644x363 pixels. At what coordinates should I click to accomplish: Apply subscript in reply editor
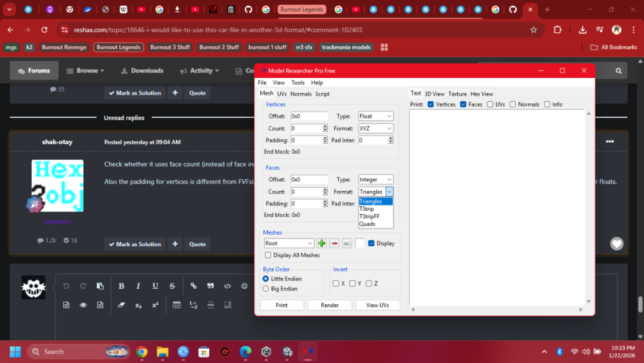point(138,305)
